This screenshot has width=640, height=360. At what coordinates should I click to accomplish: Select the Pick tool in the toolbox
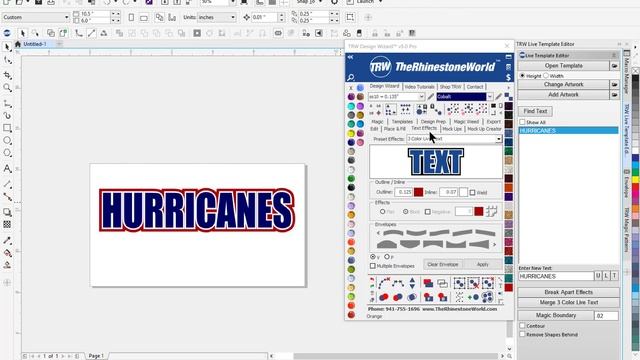[7, 47]
